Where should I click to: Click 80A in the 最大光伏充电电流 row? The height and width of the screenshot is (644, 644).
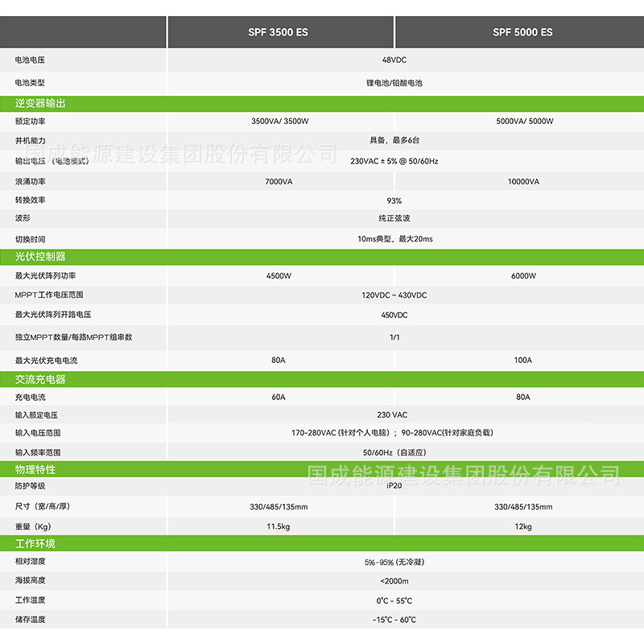278,360
